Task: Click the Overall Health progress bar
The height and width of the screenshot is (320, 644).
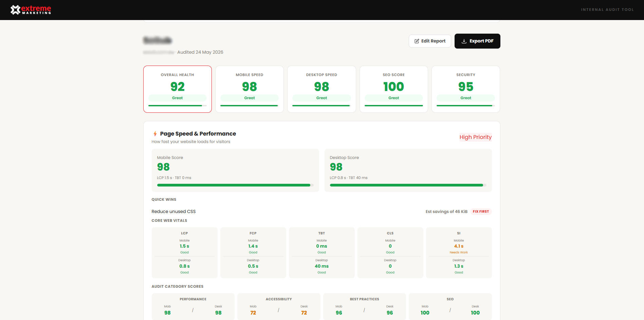Action: click(178, 106)
